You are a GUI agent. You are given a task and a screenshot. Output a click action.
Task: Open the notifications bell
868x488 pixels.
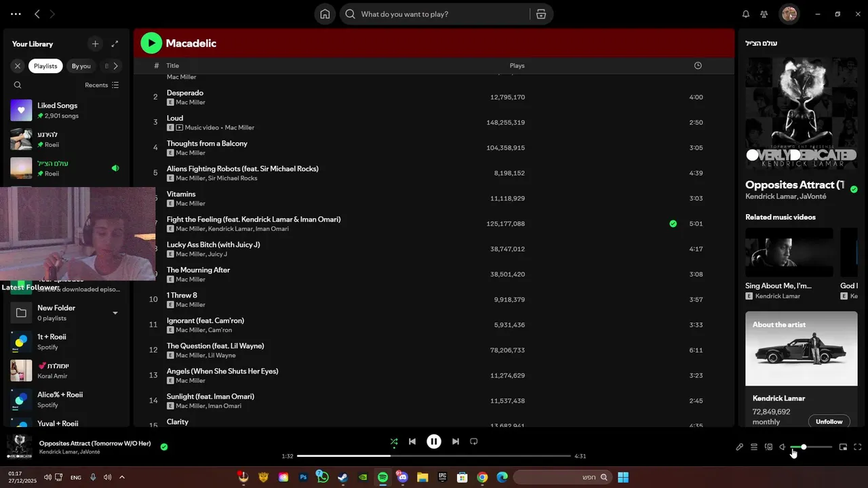(746, 14)
